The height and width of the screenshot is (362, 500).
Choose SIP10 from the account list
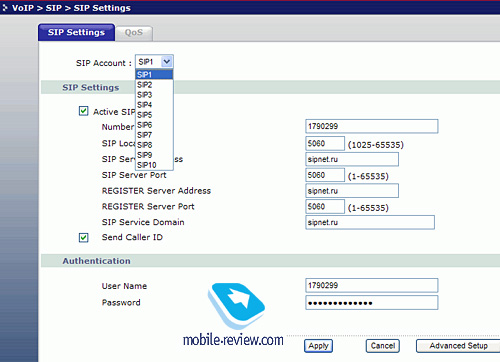[x=154, y=165]
